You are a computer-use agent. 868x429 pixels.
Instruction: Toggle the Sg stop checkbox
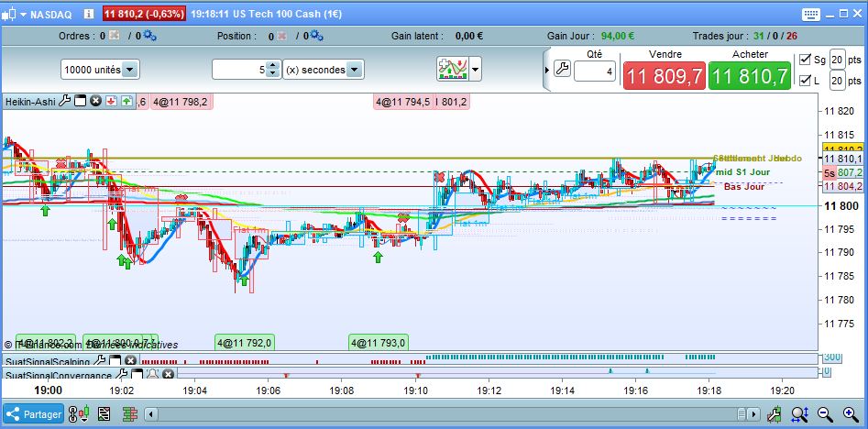(805, 60)
